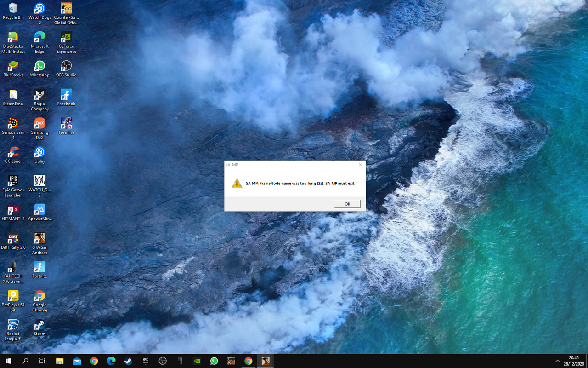Select the OBS Studio desktop shortcut
The width and height of the screenshot is (588, 368).
(66, 69)
